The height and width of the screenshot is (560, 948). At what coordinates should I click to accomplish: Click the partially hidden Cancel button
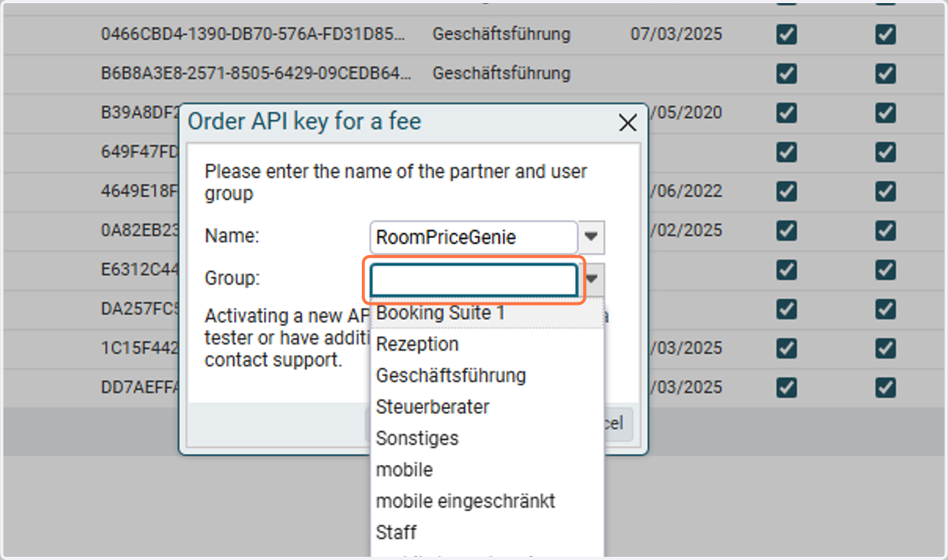[619, 423]
